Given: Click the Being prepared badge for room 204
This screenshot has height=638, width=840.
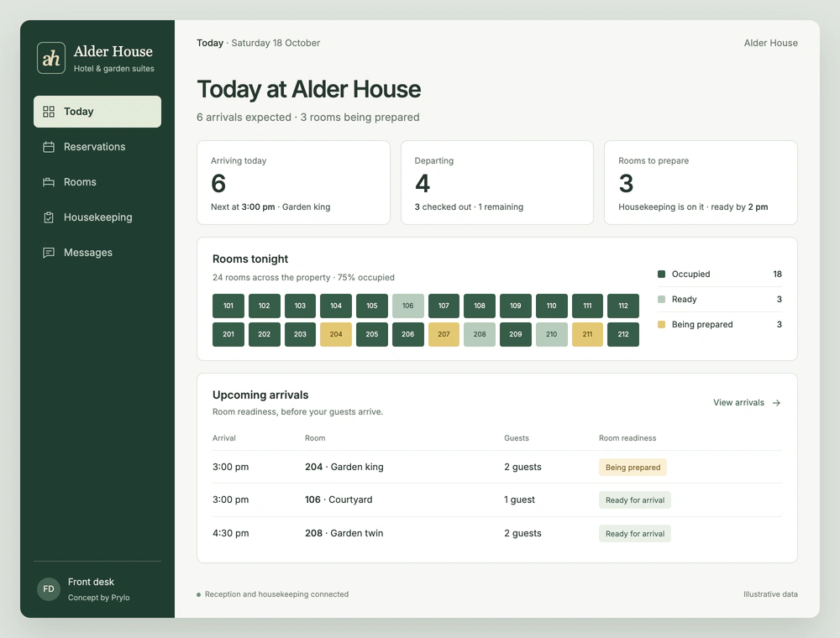Looking at the screenshot, I should 633,468.
